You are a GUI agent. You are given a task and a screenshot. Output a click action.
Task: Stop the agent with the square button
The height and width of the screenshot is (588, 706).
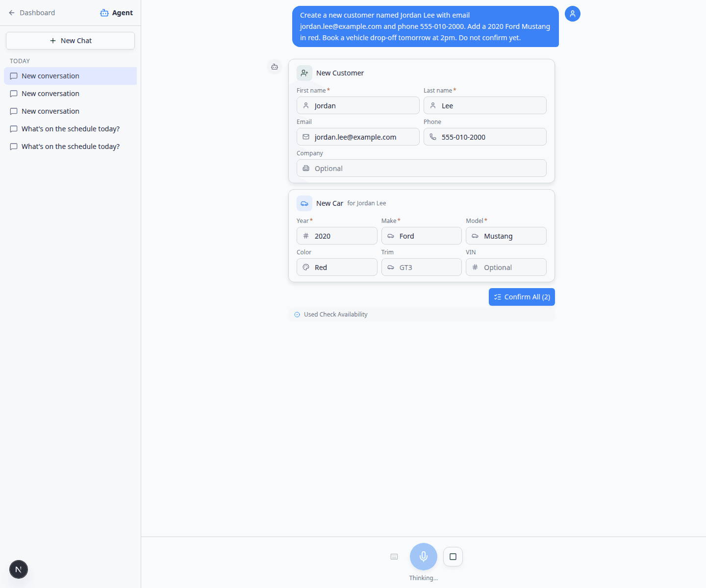pos(453,557)
